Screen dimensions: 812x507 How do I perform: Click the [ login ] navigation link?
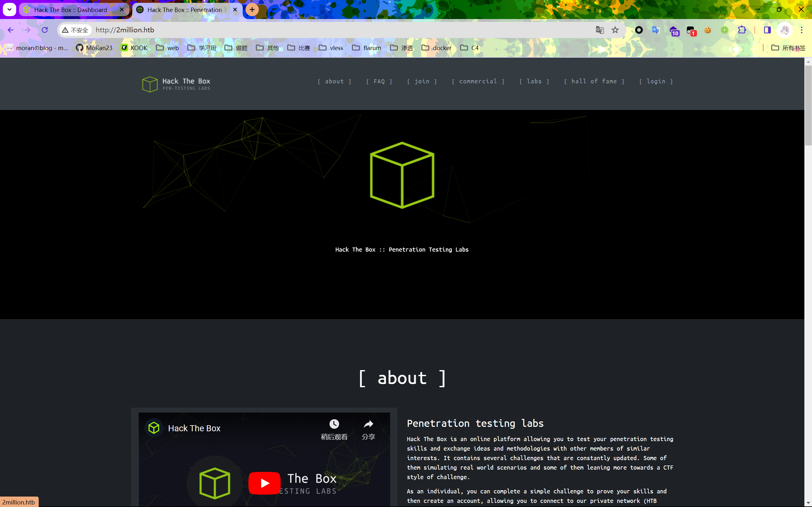click(656, 81)
